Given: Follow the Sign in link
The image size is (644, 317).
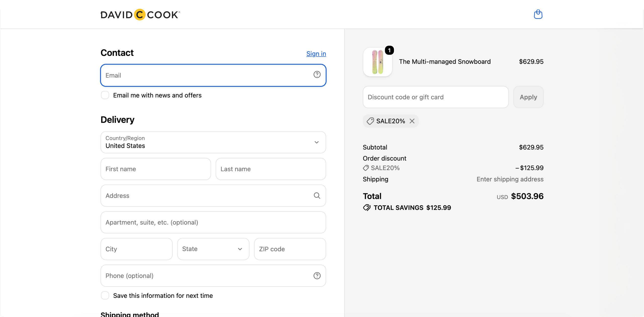Looking at the screenshot, I should (x=316, y=54).
